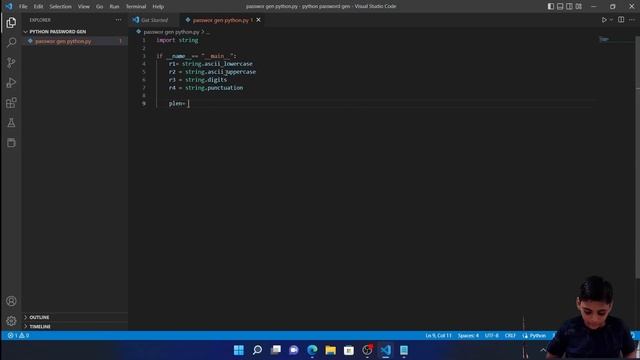Click the bottom activity bar icon below Testing flask
The height and width of the screenshot is (360, 640).
(11, 142)
